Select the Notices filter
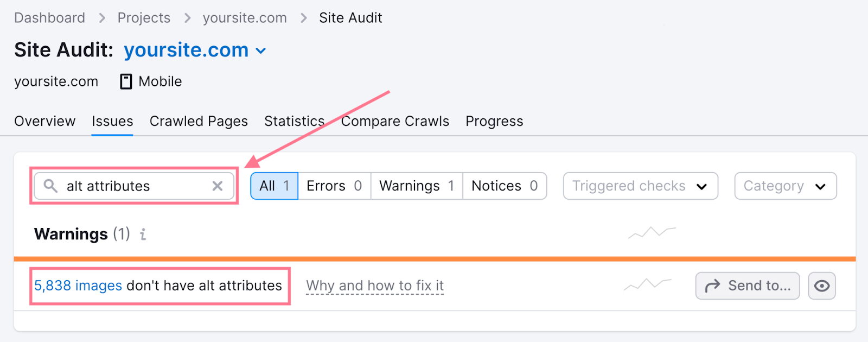Screen dimensions: 868x342 click(x=503, y=186)
